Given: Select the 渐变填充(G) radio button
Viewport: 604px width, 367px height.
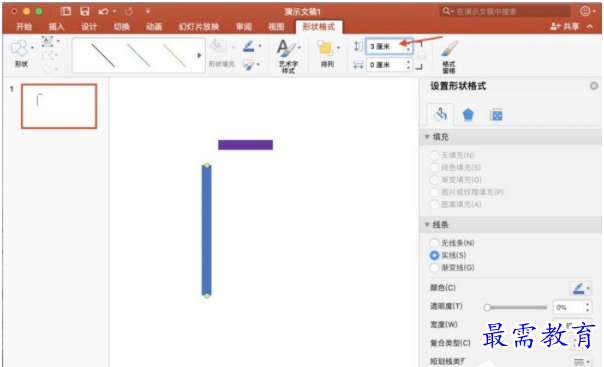Looking at the screenshot, I should [434, 180].
